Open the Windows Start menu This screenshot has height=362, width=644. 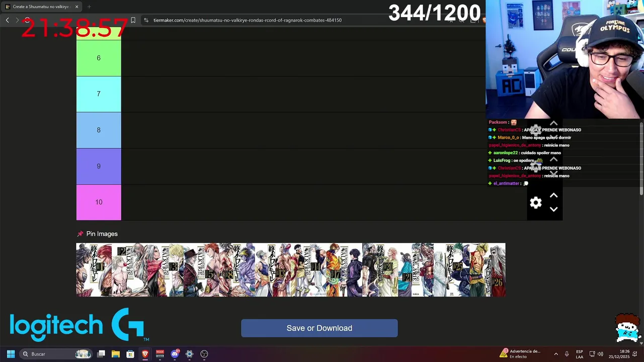11,354
